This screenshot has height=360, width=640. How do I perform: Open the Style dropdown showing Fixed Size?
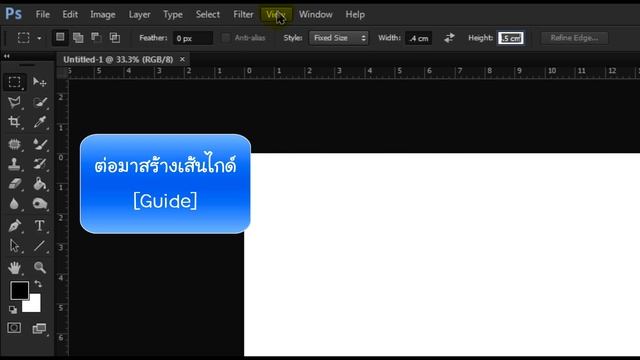point(338,38)
